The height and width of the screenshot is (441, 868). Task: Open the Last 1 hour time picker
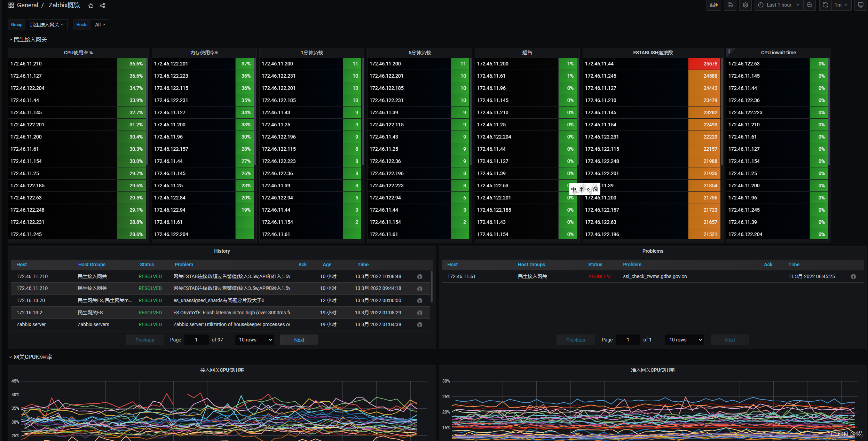pos(779,5)
